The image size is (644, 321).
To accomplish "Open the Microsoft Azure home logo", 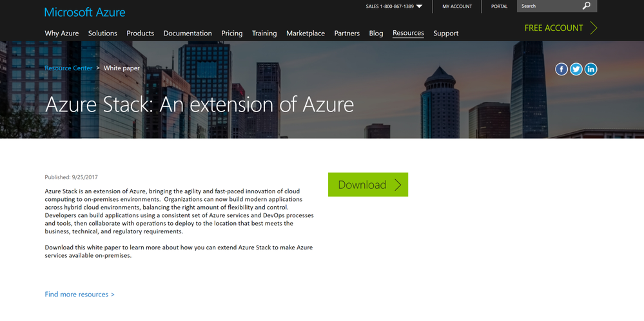I will coord(85,12).
